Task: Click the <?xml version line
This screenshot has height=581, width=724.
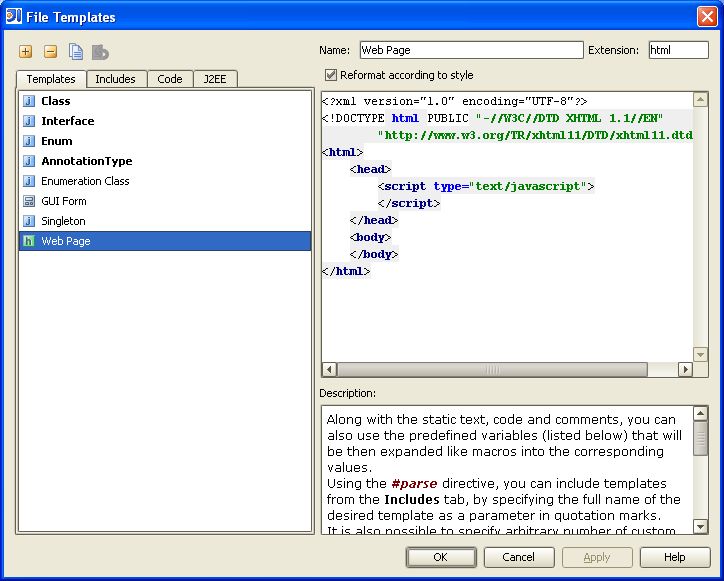Action: coord(455,101)
